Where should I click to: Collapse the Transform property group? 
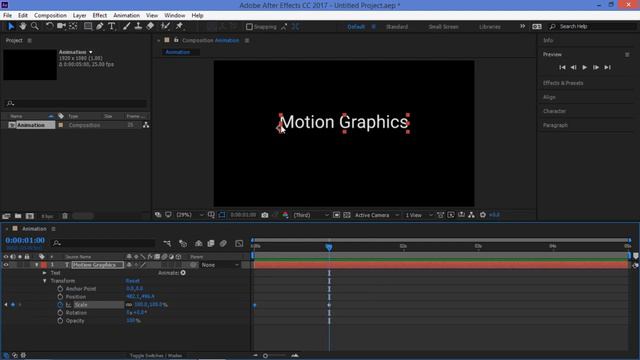(44, 281)
